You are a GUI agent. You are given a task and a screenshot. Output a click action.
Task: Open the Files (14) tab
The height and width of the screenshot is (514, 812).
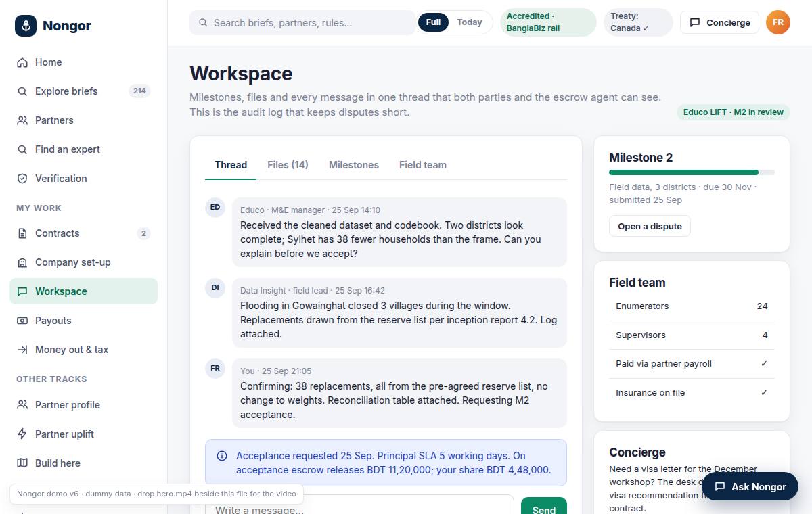tap(288, 165)
